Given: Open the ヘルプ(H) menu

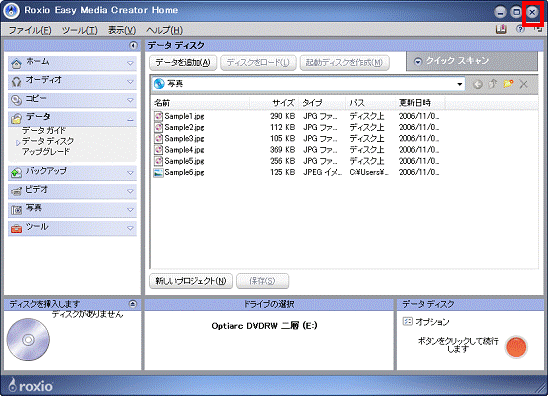Looking at the screenshot, I should [x=164, y=30].
